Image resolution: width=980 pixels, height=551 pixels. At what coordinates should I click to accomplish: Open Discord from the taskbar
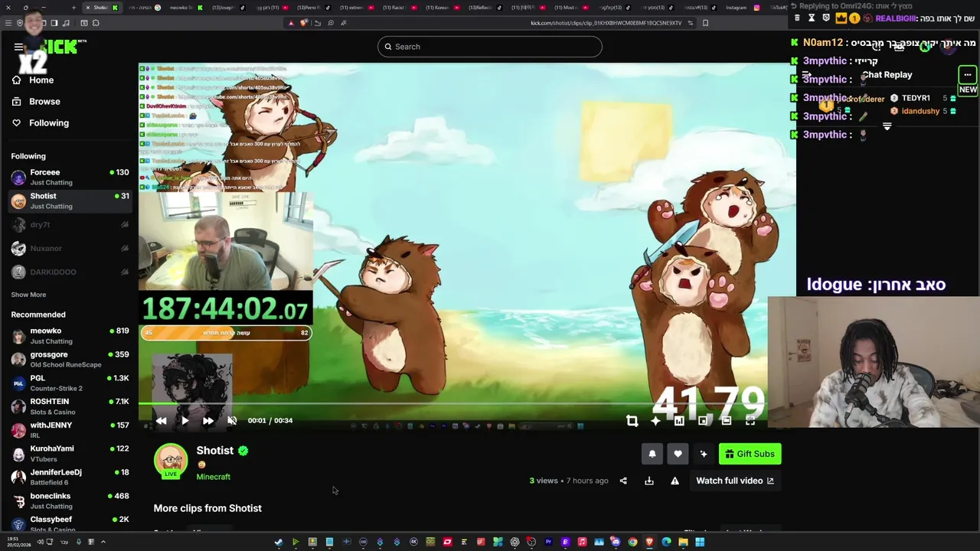[x=616, y=542]
